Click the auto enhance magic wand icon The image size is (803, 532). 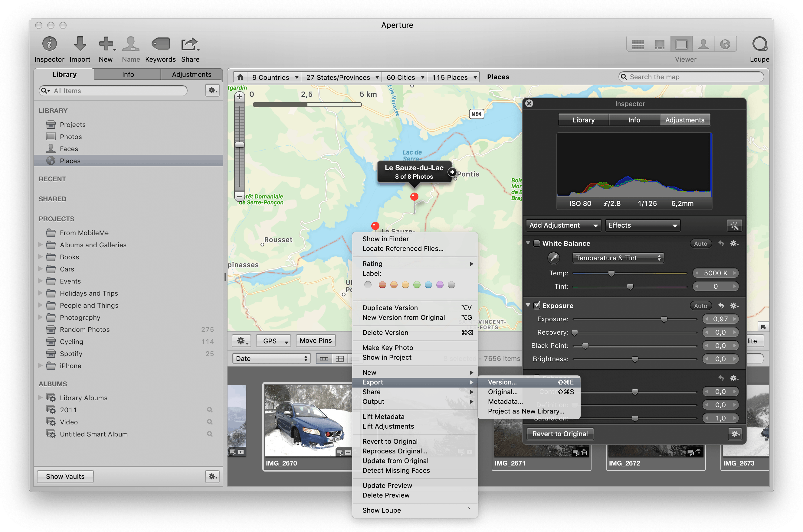click(x=734, y=225)
